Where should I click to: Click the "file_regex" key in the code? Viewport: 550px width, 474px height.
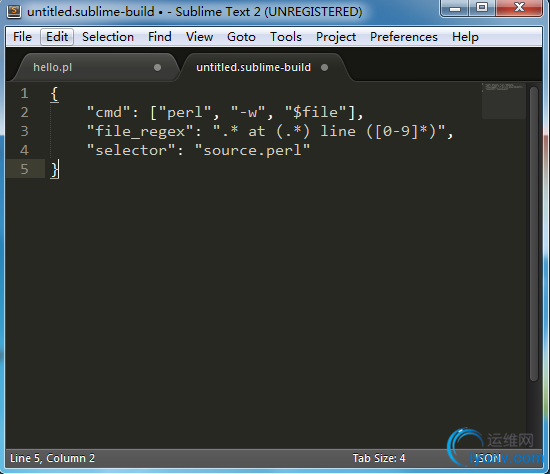[140, 132]
